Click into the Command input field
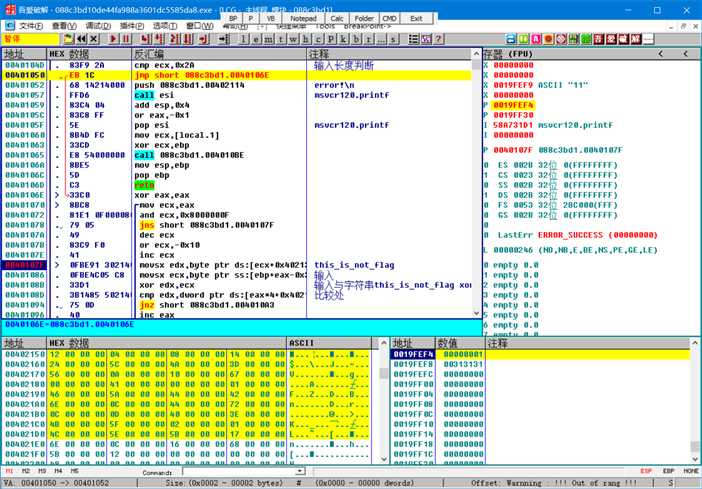Viewport: 702px width, 489px height. pos(239,472)
